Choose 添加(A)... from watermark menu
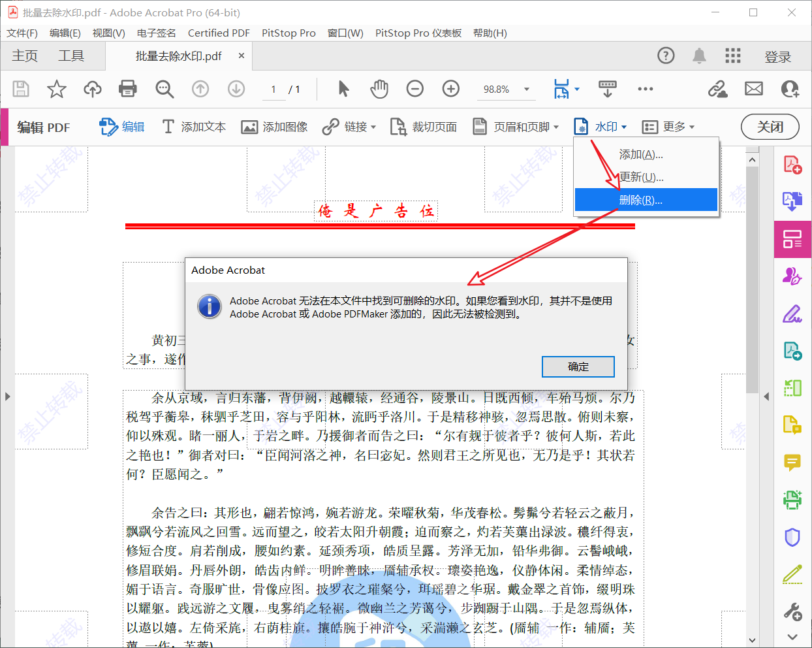 point(646,155)
